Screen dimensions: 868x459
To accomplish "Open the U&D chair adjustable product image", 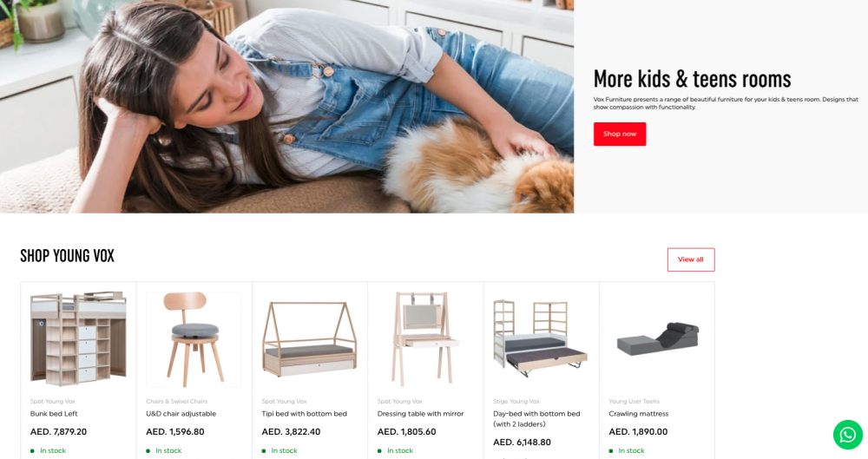I will tap(194, 339).
